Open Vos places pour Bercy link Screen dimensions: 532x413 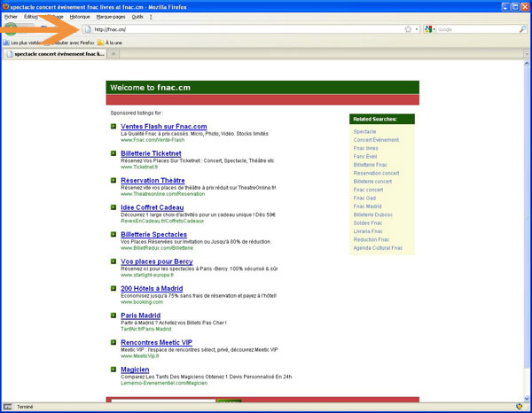157,261
